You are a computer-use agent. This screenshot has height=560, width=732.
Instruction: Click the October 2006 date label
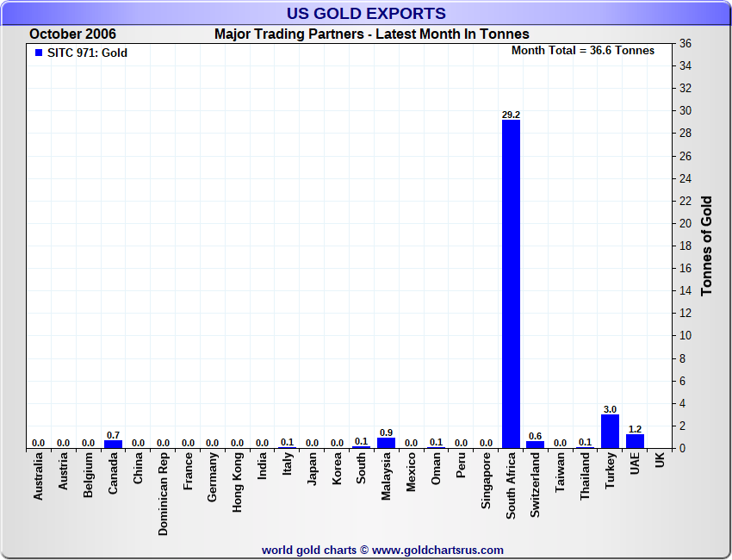tap(72, 34)
